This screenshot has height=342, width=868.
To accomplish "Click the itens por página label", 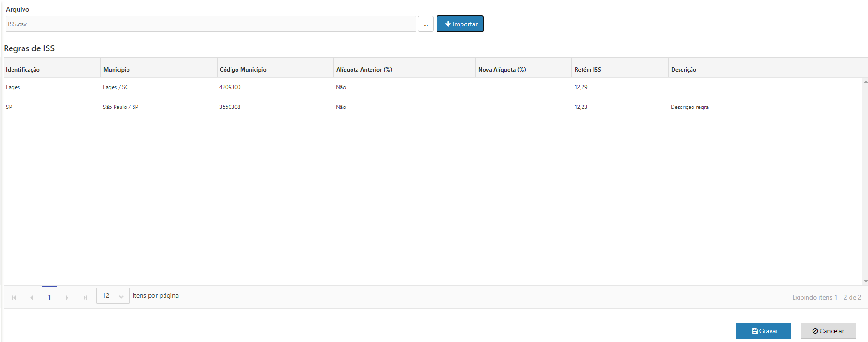I will tap(156, 296).
